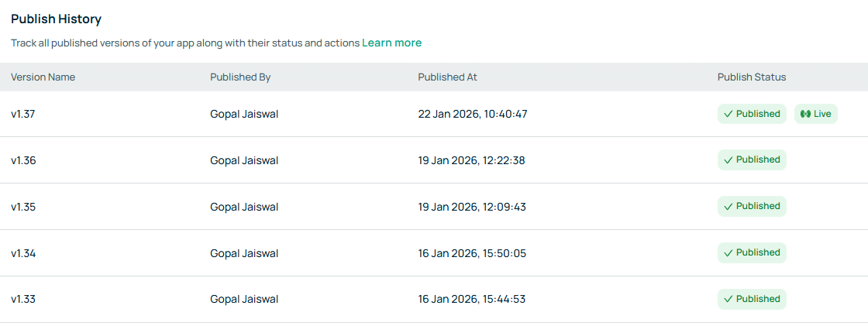Click the Publish Status column header

tap(752, 77)
